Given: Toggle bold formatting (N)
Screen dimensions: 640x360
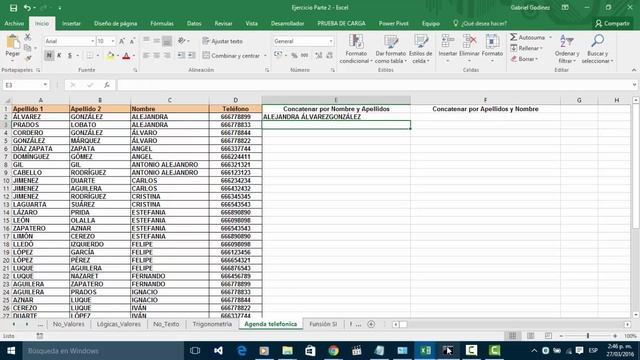Looking at the screenshot, I should [49, 56].
